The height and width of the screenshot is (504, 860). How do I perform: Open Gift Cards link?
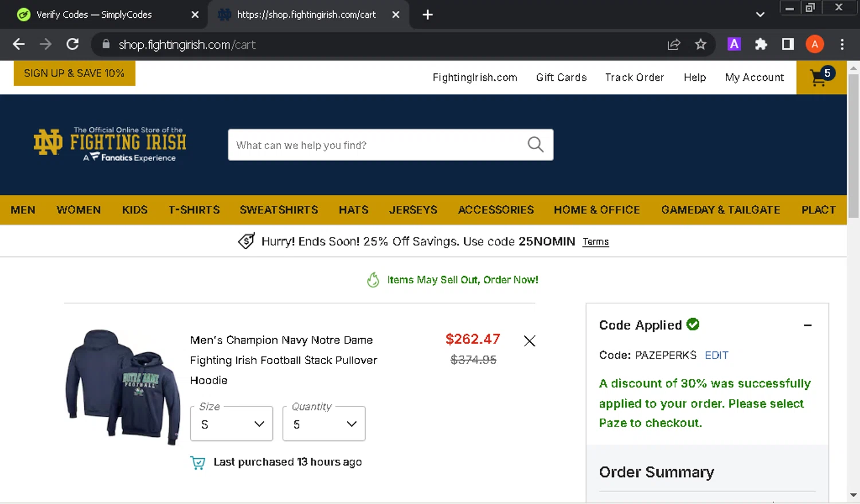pos(561,77)
